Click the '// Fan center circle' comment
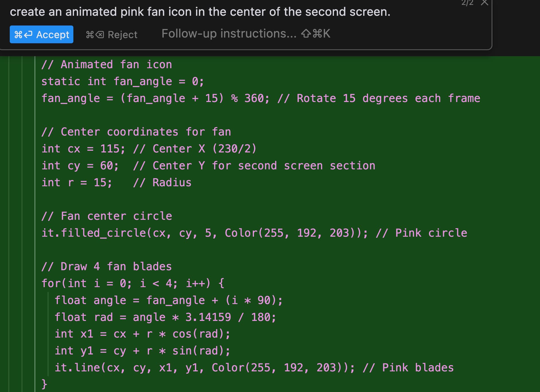 coord(107,216)
